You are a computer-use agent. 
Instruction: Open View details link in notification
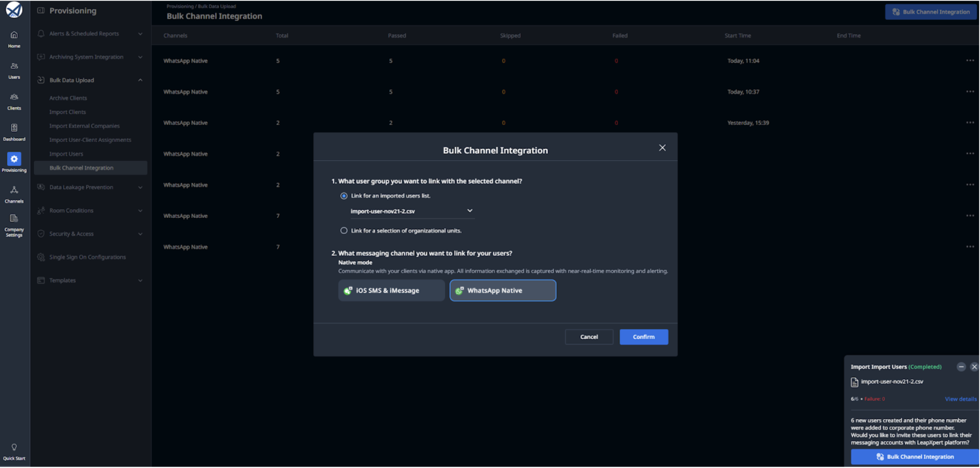pos(960,399)
